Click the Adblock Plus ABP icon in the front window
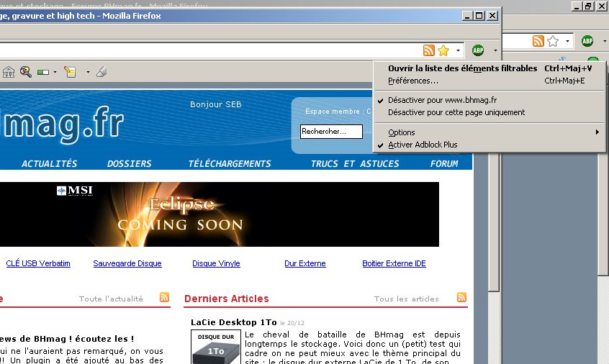609x364 pixels. tap(478, 50)
